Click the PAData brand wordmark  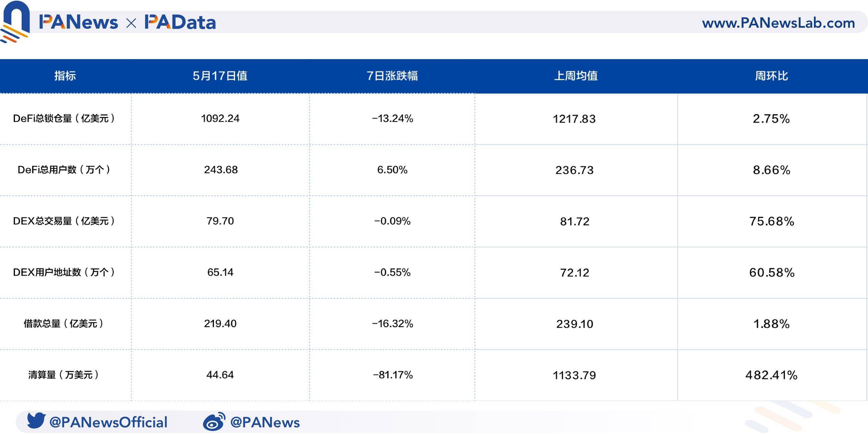[180, 23]
